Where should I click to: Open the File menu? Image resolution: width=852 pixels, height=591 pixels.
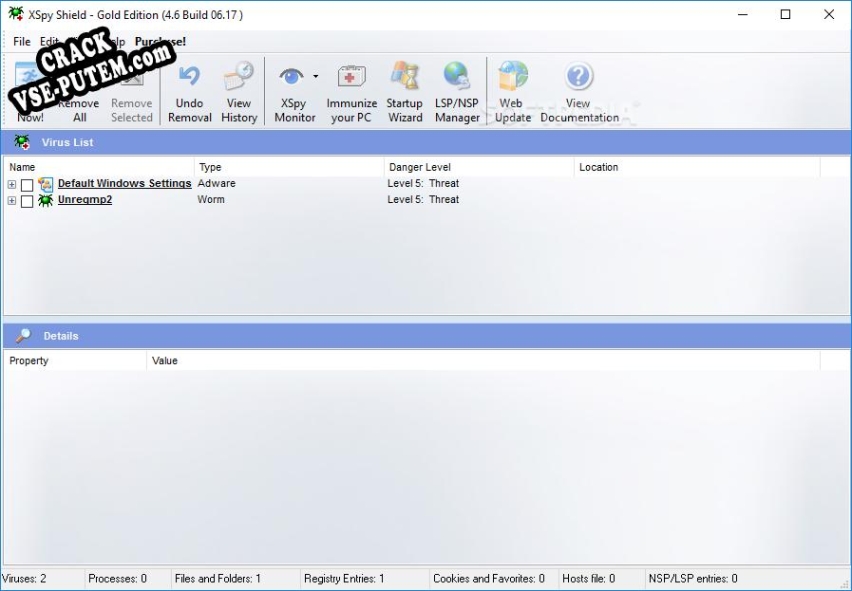click(x=22, y=41)
